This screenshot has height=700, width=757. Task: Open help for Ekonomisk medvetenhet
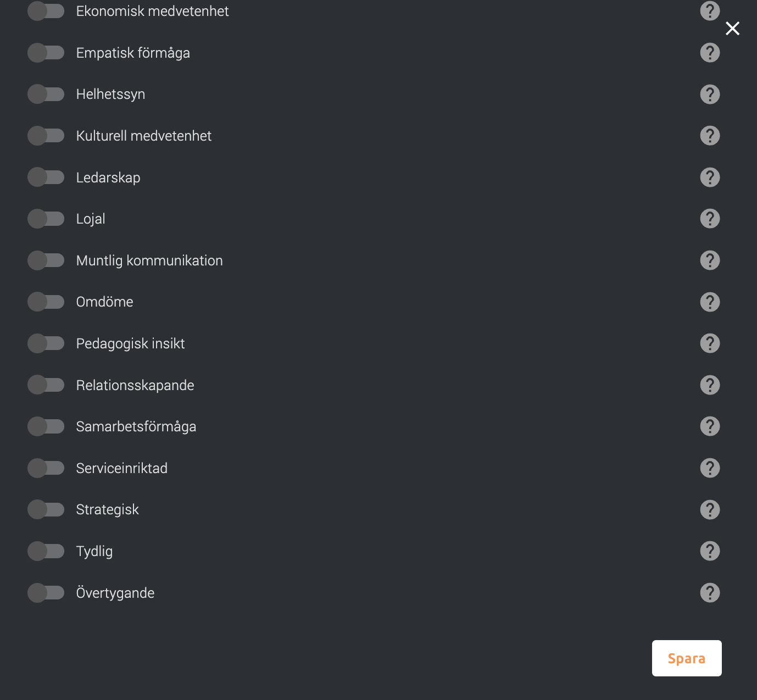[x=710, y=10]
